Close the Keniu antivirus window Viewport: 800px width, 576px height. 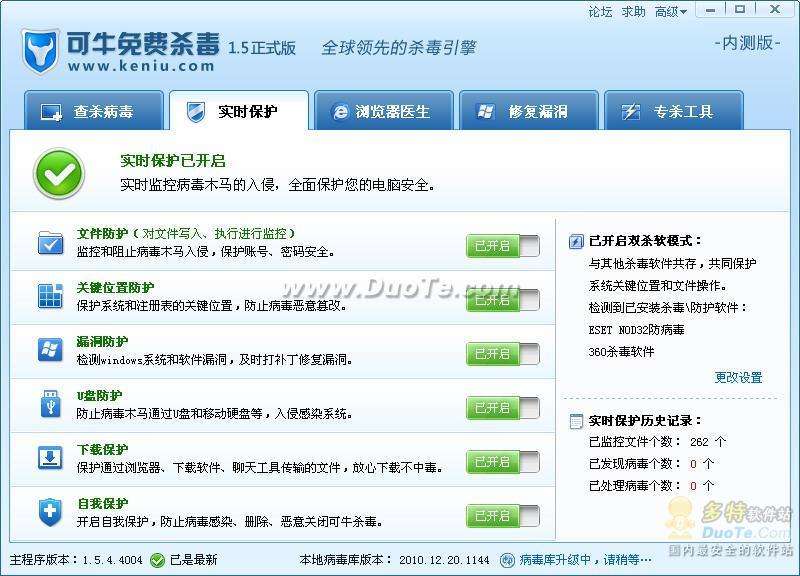(774, 10)
